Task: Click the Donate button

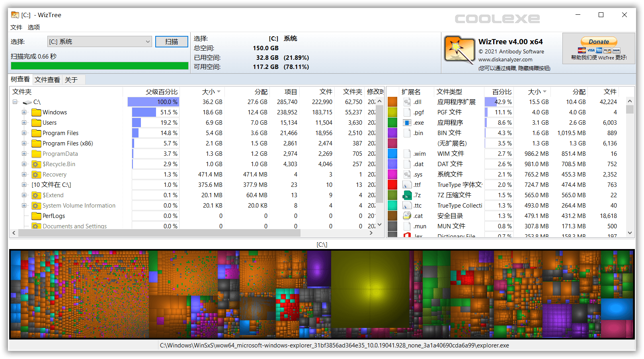Action: pos(598,41)
